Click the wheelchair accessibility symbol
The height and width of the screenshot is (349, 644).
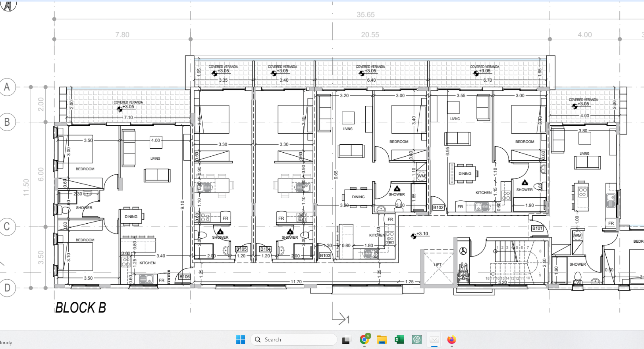pyautogui.click(x=463, y=251)
